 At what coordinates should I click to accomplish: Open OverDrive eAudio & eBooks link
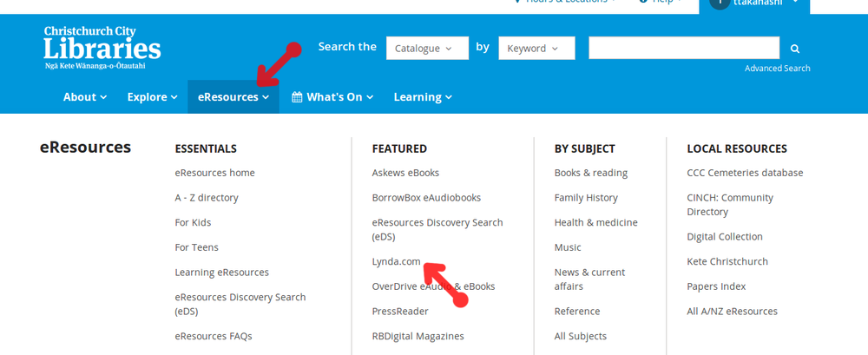tap(433, 286)
